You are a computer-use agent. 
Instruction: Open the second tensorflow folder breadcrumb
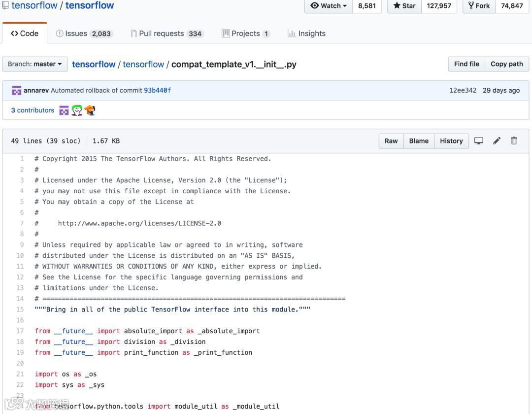coord(143,65)
